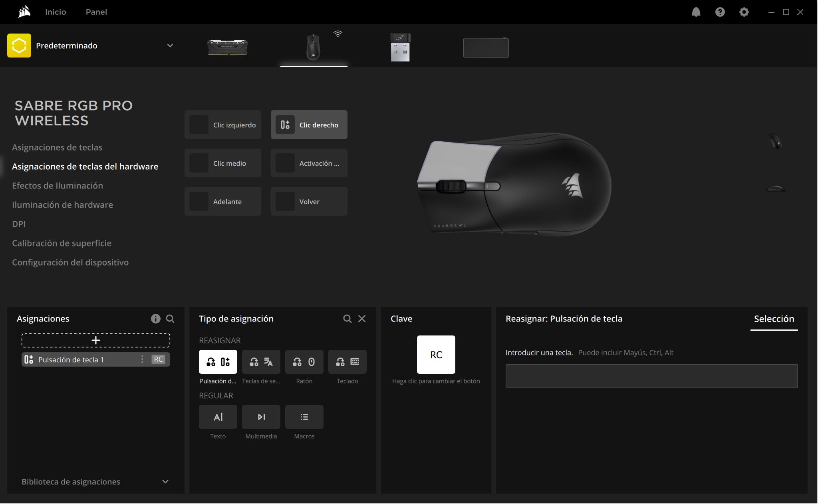Image resolution: width=818 pixels, height=504 pixels.
Task: Open Calibración de superficie
Action: [x=62, y=243]
